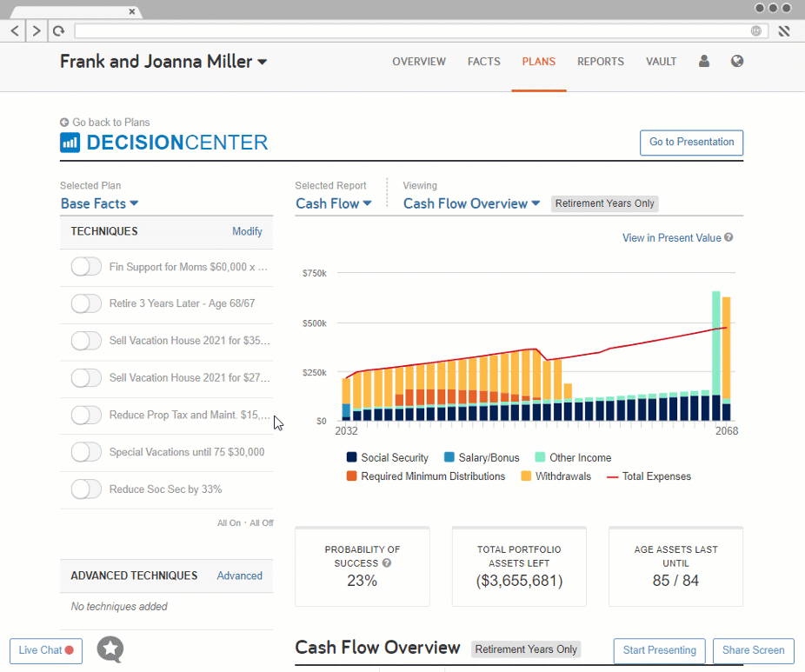Click the 'No techniques added' text
805x672 pixels.
click(119, 606)
